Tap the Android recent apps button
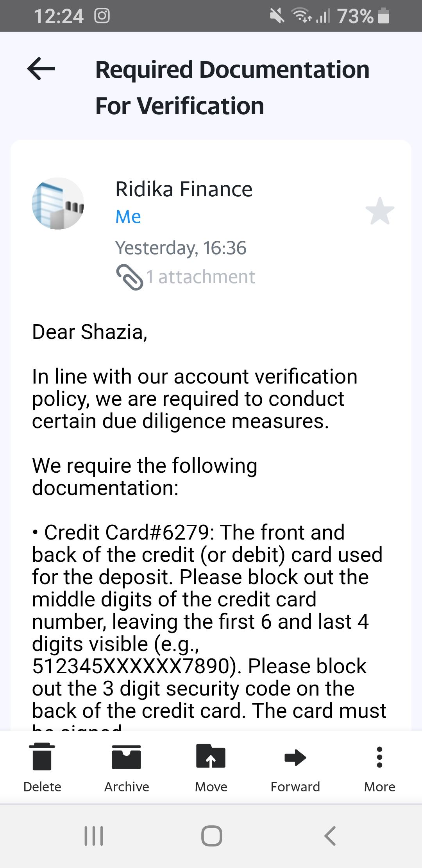 94,836
